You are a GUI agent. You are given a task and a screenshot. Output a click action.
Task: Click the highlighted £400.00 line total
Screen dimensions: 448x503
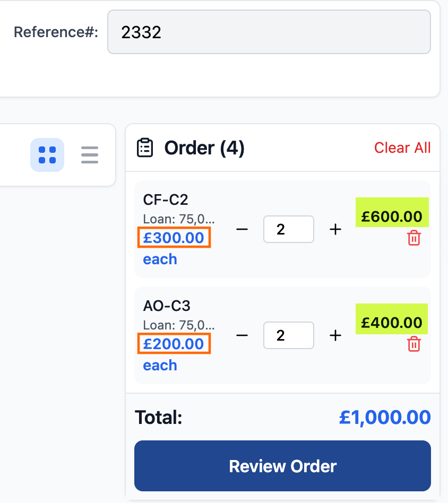(x=392, y=323)
